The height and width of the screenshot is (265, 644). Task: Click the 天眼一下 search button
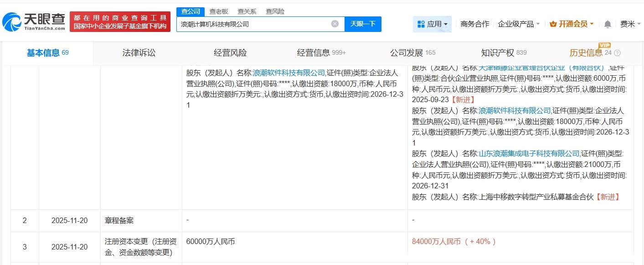363,24
